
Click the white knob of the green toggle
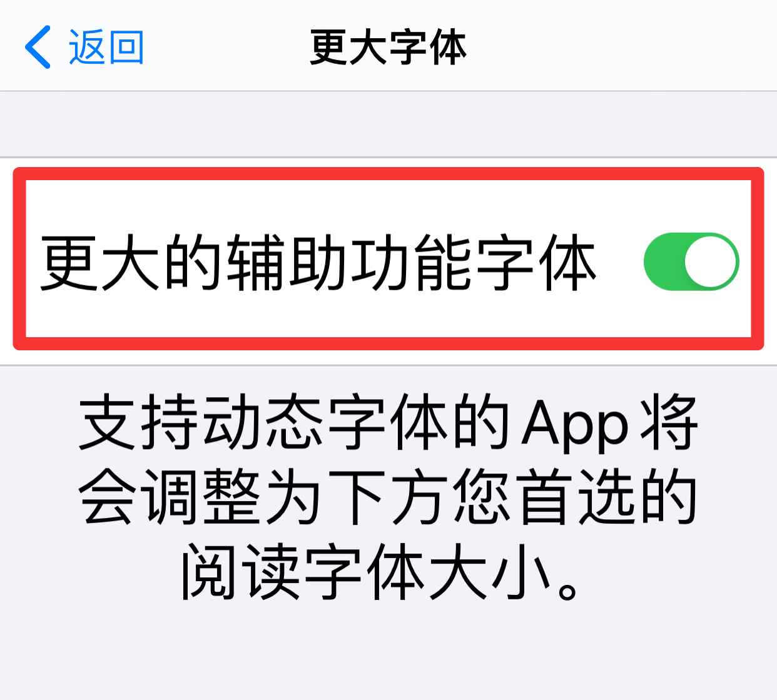(x=711, y=261)
